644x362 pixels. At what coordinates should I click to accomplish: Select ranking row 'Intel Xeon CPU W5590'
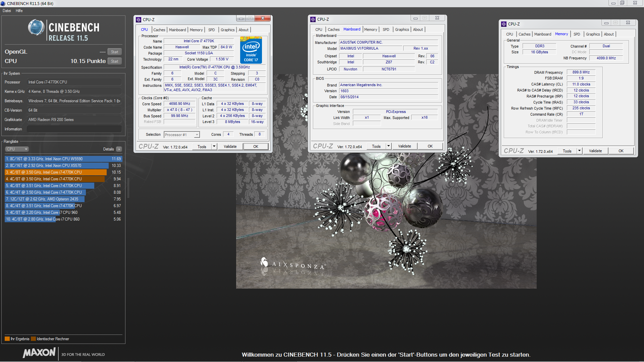tap(63, 159)
